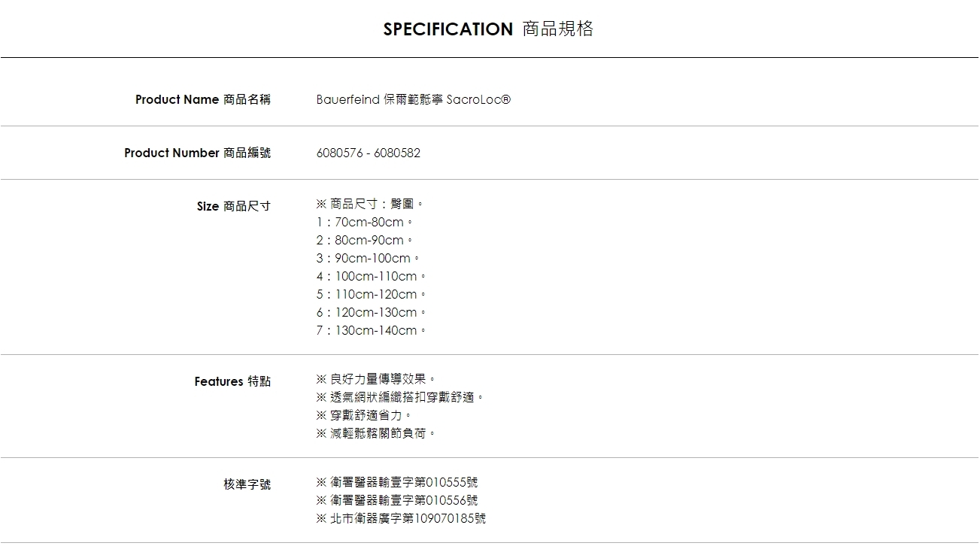Click the Product Number 商品編號 label
The height and width of the screenshot is (546, 980).
(x=197, y=153)
